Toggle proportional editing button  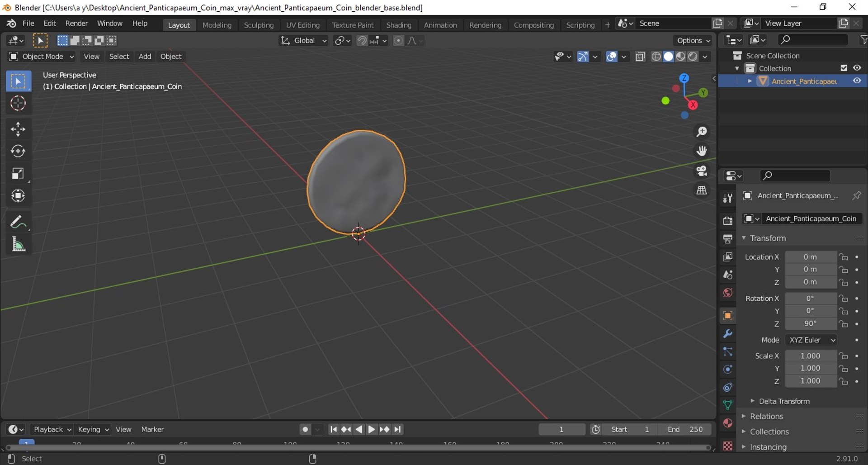pos(398,41)
